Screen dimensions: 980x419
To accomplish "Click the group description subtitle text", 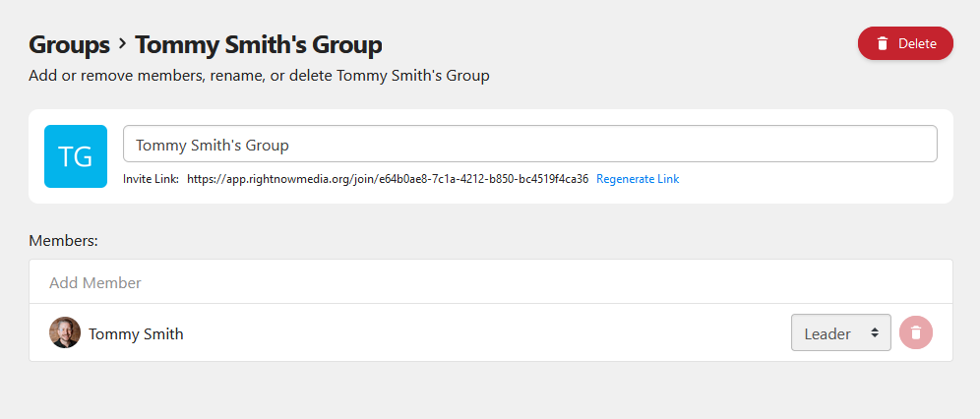I will pos(260,76).
